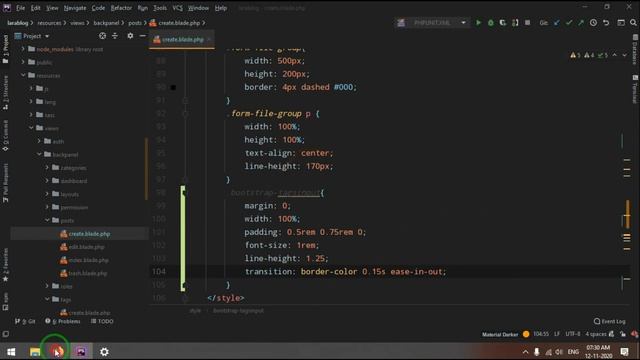
Task: Open the Search Everywhere magnifier icon
Action: tap(633, 23)
